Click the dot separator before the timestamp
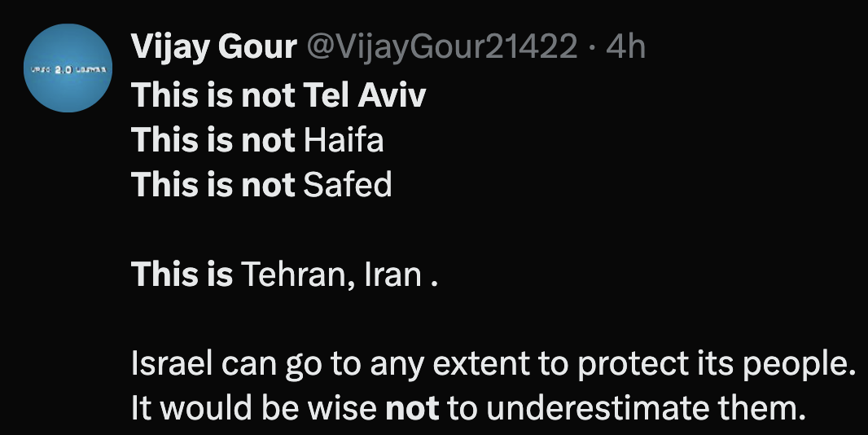This screenshot has width=868, height=435. click(x=593, y=47)
